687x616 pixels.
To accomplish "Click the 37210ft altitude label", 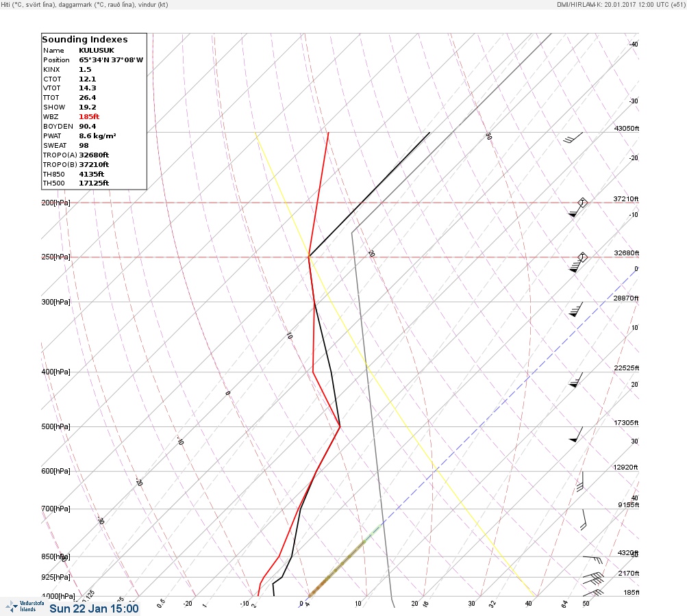I will 626,198.
